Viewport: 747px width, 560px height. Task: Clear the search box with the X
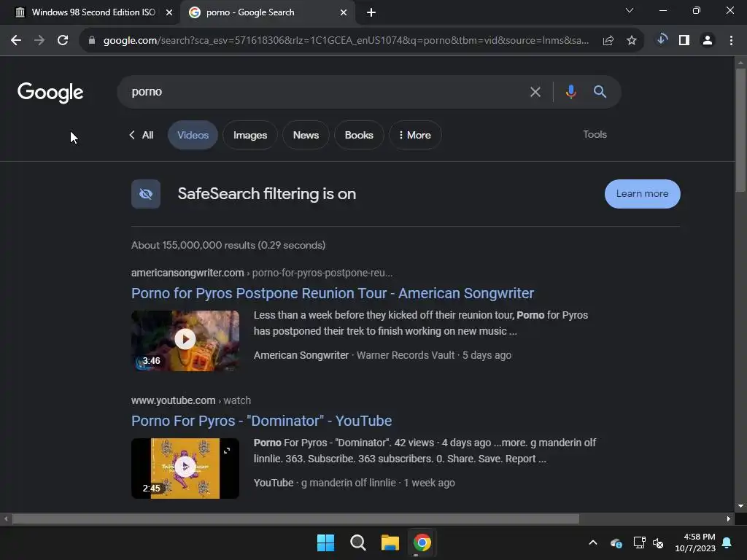click(535, 92)
